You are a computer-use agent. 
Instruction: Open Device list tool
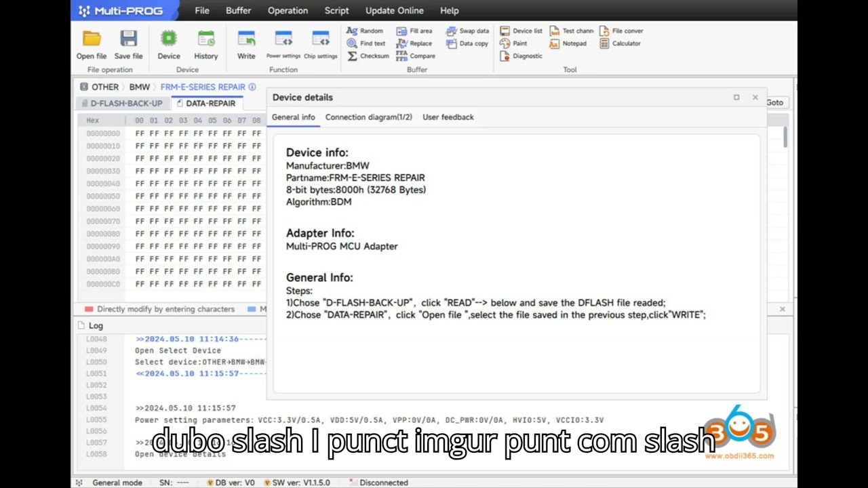pyautogui.click(x=521, y=30)
